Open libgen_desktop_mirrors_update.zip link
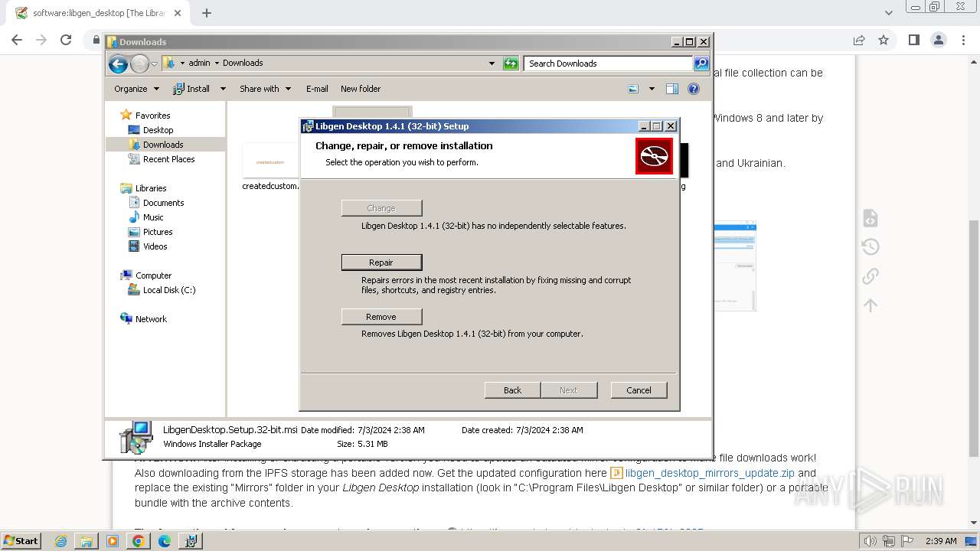Viewport: 980px width, 551px height. (x=710, y=473)
